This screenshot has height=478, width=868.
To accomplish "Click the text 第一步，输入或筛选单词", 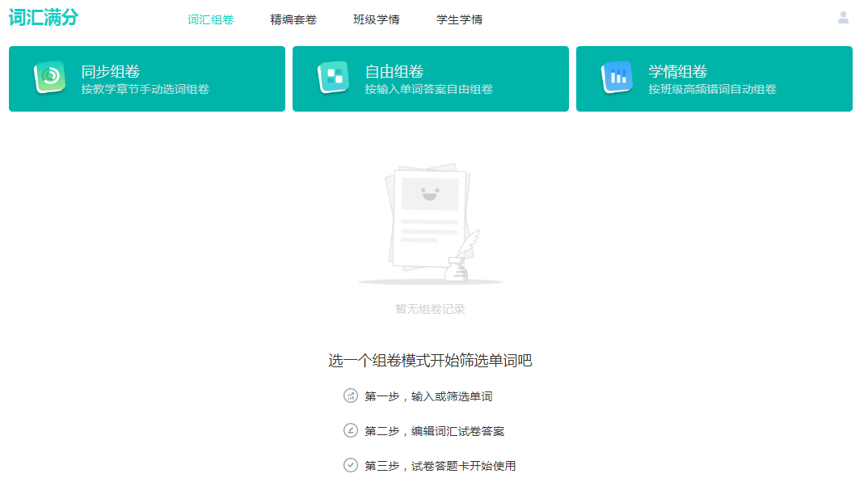I will pyautogui.click(x=428, y=396).
